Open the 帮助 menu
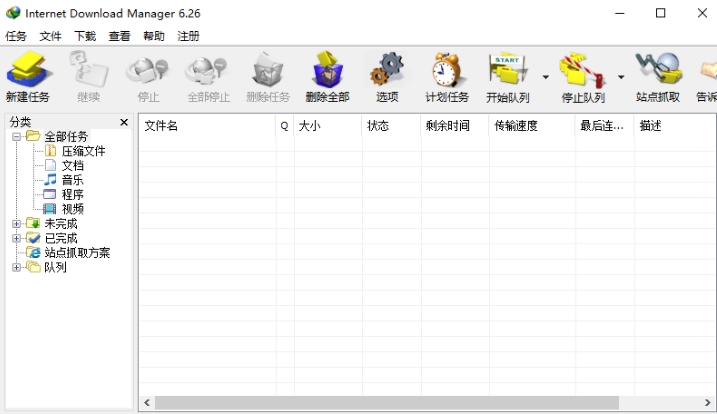The image size is (717, 414). (154, 36)
